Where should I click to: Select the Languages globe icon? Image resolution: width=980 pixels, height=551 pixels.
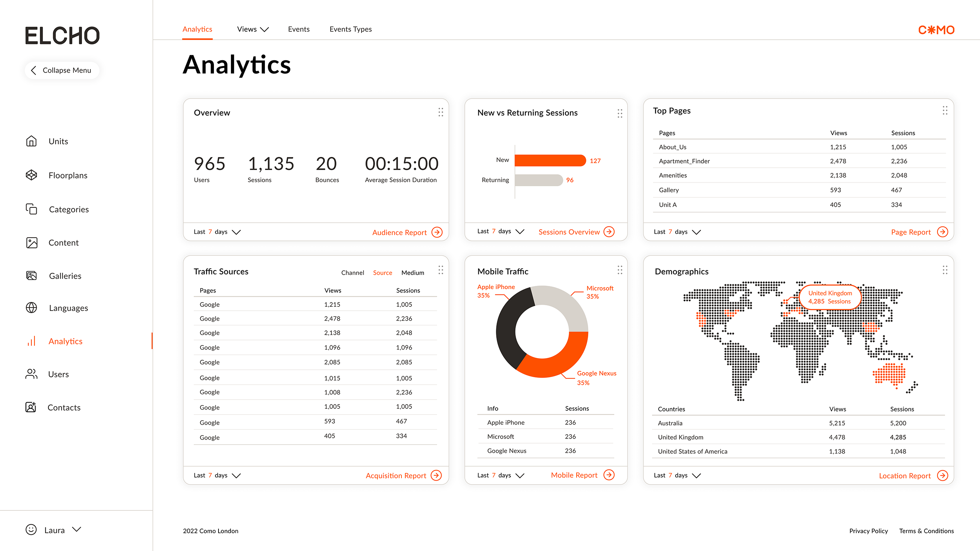pos(31,308)
